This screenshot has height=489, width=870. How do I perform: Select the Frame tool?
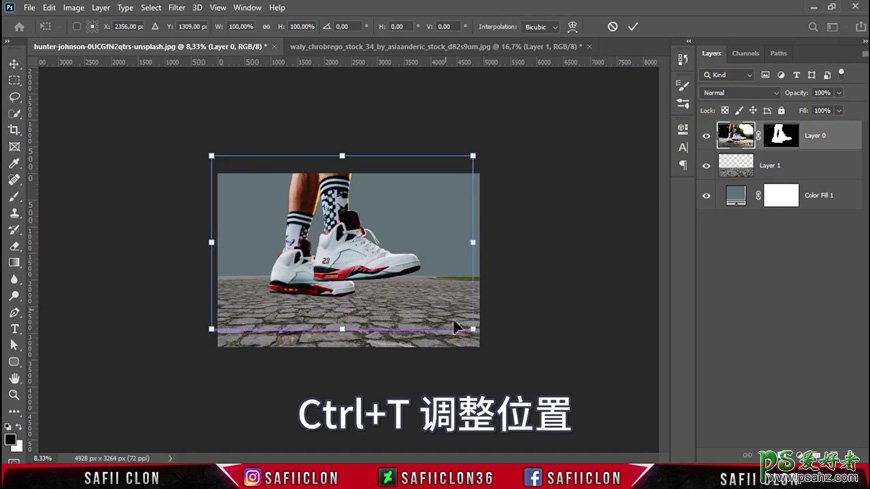pos(14,147)
